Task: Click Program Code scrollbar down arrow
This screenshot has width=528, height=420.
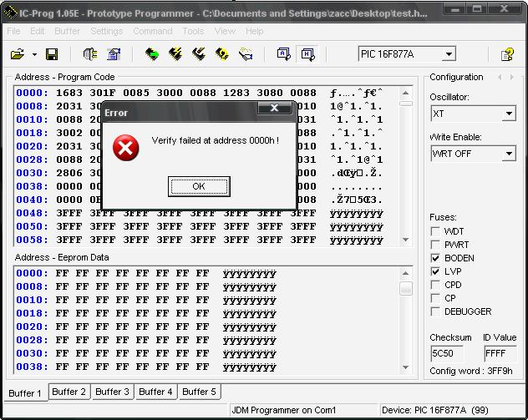Action: 406,240
